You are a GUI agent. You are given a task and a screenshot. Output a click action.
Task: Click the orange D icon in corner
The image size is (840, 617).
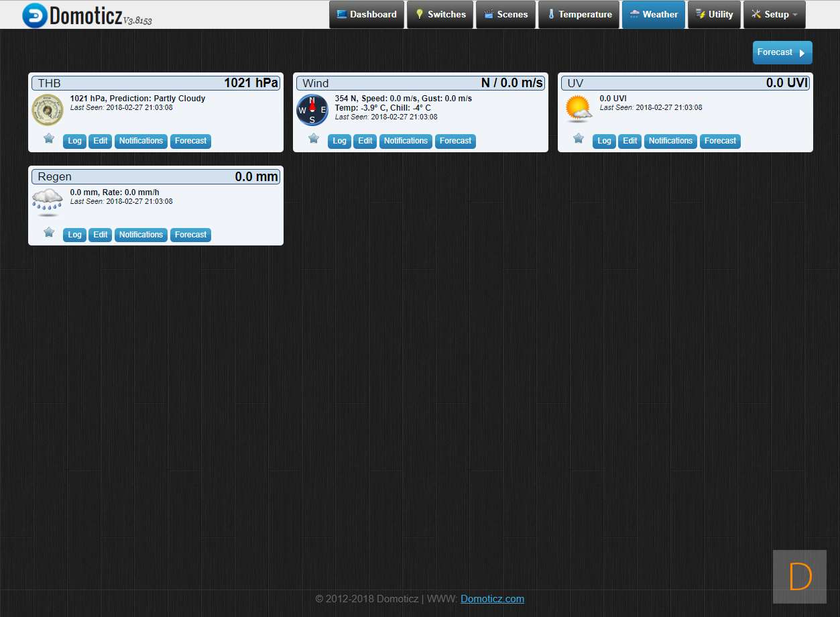[x=800, y=577]
